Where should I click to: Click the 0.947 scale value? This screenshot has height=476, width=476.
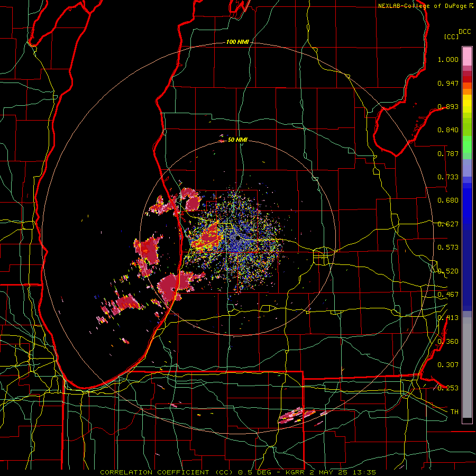[x=448, y=83]
